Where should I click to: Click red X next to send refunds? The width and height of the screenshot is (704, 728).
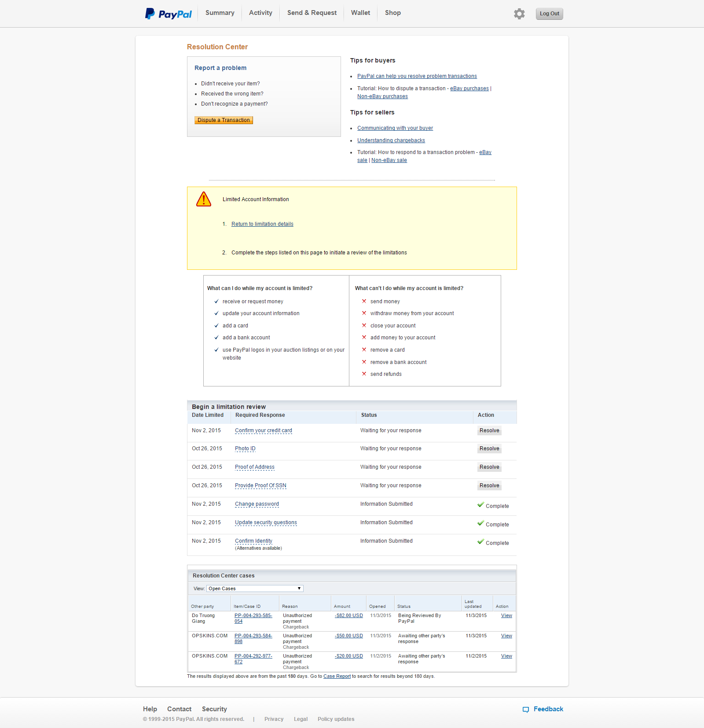click(364, 374)
